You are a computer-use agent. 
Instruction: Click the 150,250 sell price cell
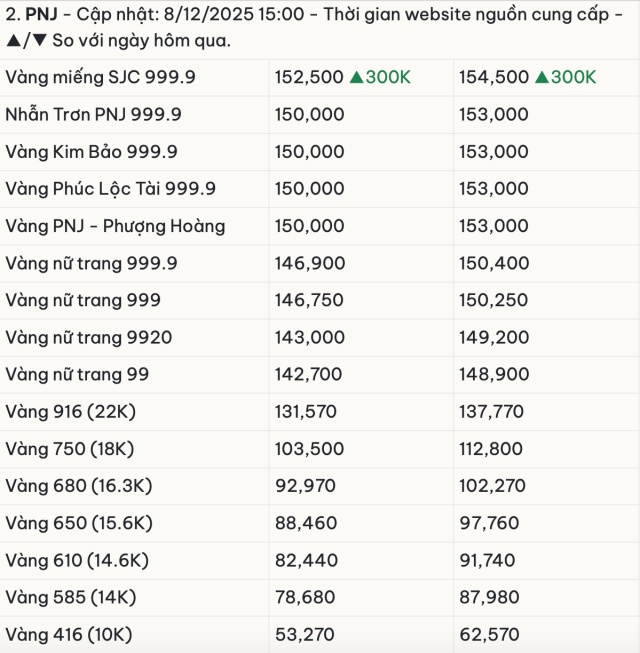click(x=493, y=300)
